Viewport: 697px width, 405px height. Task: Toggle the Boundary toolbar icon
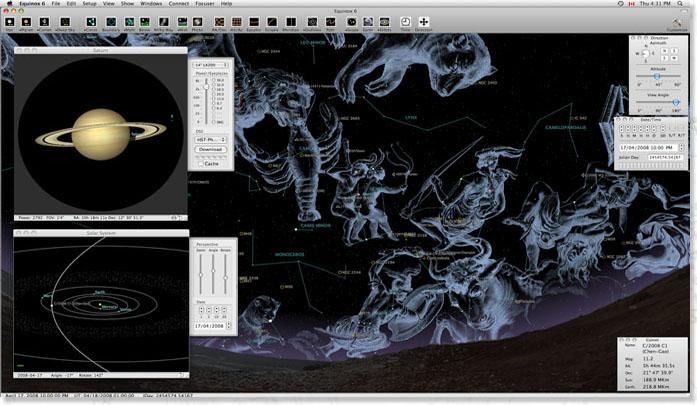(x=111, y=21)
